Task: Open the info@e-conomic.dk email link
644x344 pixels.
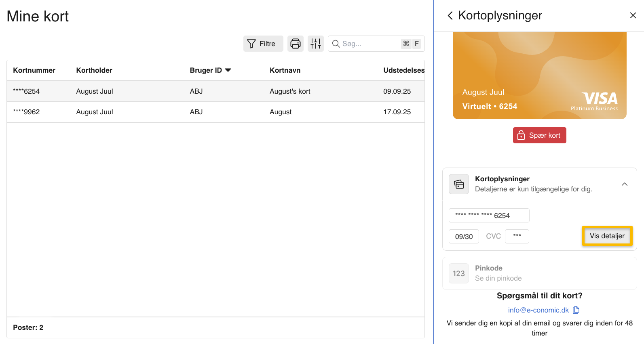Action: (538, 310)
